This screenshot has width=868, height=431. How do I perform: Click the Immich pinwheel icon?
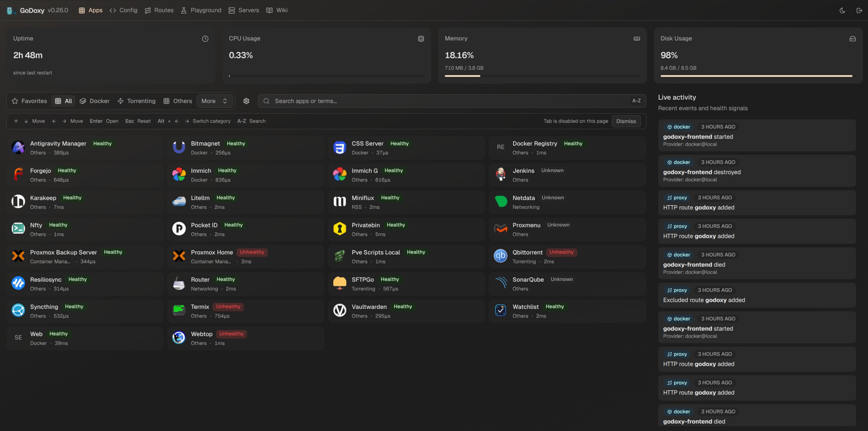(179, 174)
